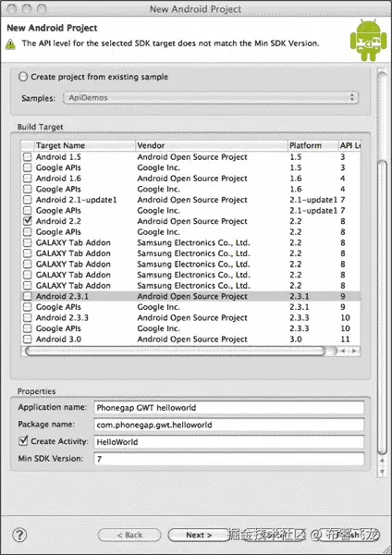Check the Android 1.6 build target
Screen dimensions: 392x555
pyautogui.click(x=27, y=178)
